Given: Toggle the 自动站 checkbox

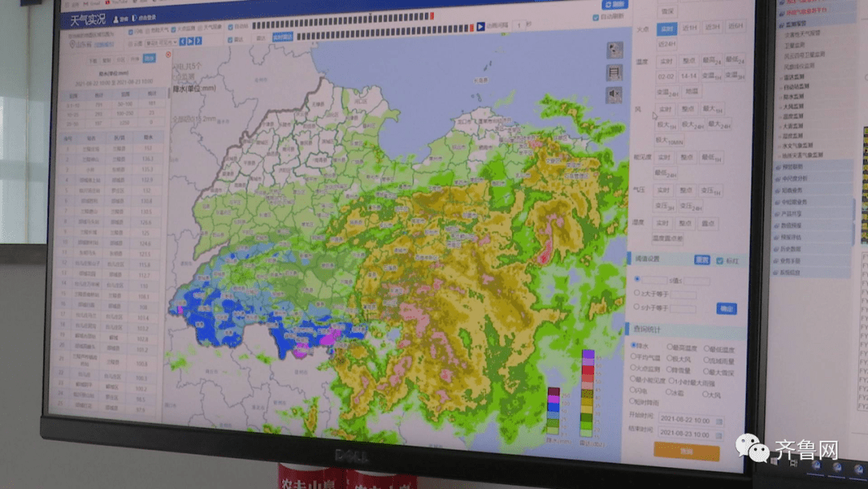Looking at the screenshot, I should pyautogui.click(x=231, y=27).
